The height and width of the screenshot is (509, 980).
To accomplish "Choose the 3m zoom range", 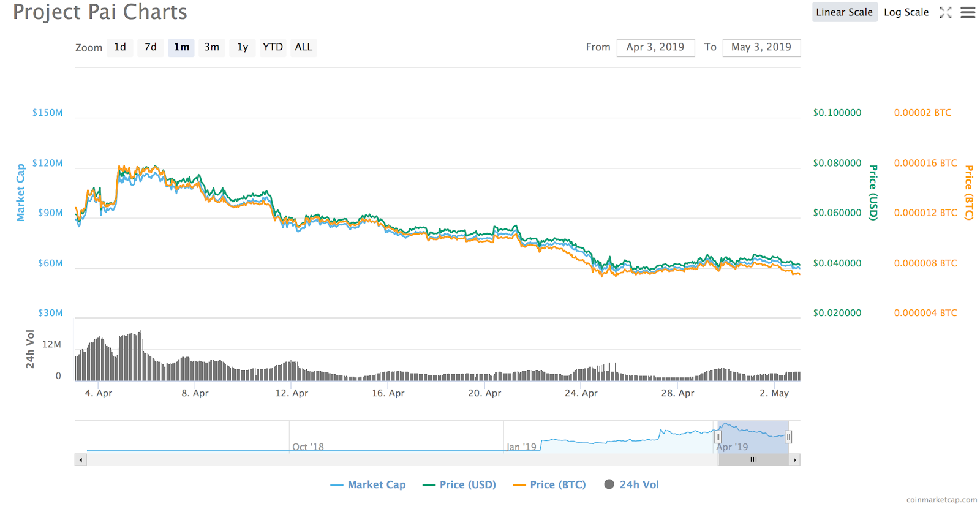I will coord(212,47).
